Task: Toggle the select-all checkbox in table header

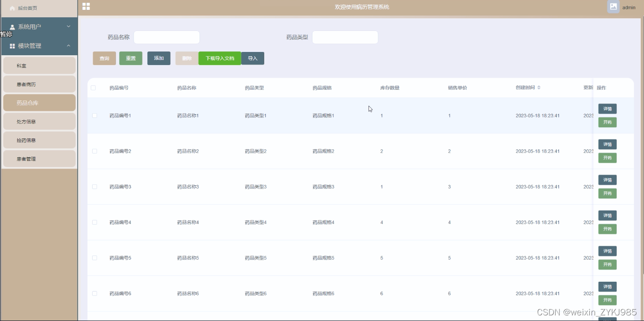Action: pos(93,88)
